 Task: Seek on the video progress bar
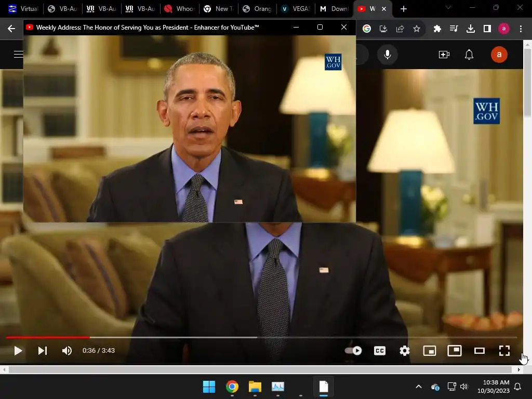click(x=261, y=338)
